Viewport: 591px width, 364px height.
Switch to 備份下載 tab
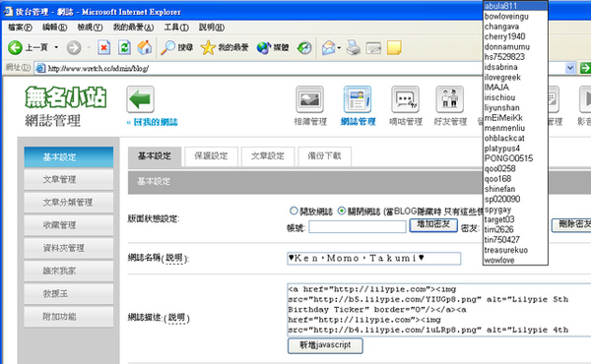pos(324,156)
